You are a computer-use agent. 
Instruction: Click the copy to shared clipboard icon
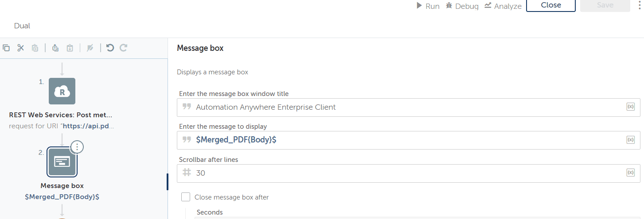tap(55, 48)
